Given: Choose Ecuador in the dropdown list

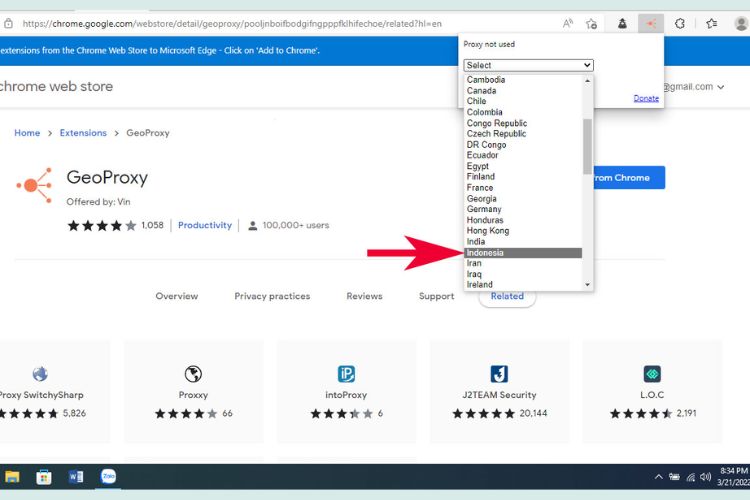Looking at the screenshot, I should pos(523,155).
